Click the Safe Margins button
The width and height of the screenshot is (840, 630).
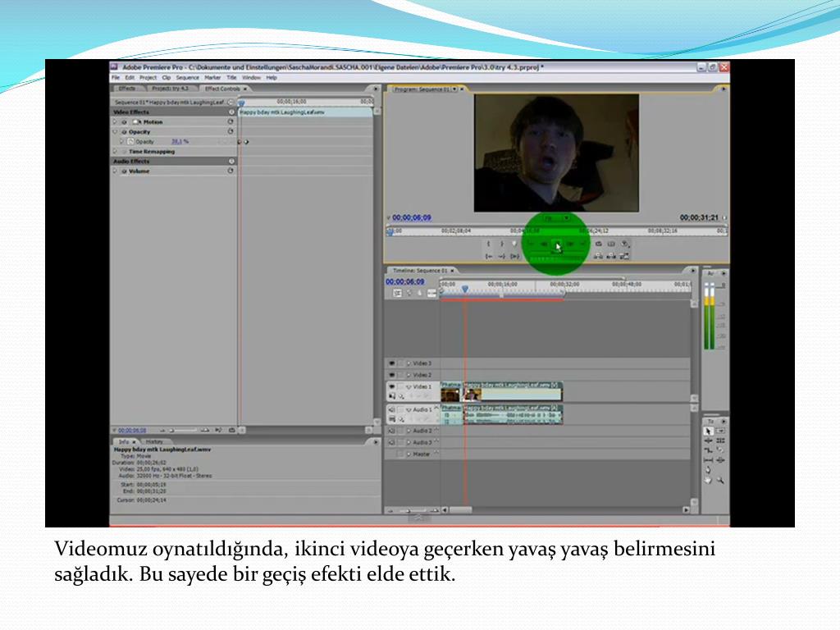(x=611, y=244)
